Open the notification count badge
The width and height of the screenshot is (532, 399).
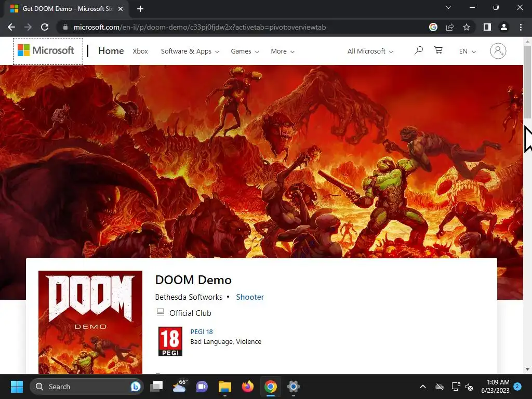[517, 386]
